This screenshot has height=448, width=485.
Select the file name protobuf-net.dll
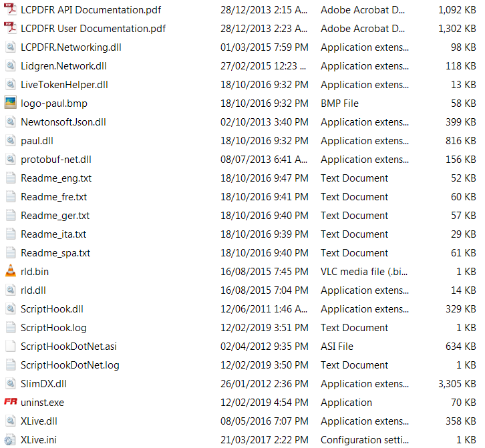click(x=56, y=160)
